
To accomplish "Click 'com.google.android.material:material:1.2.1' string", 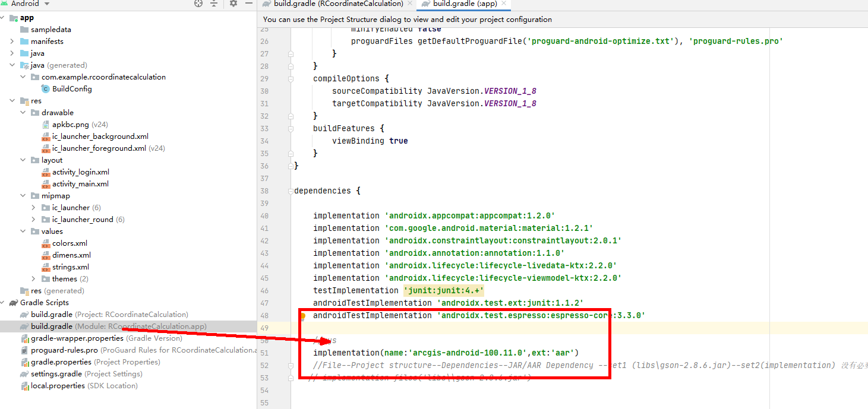I will point(489,228).
